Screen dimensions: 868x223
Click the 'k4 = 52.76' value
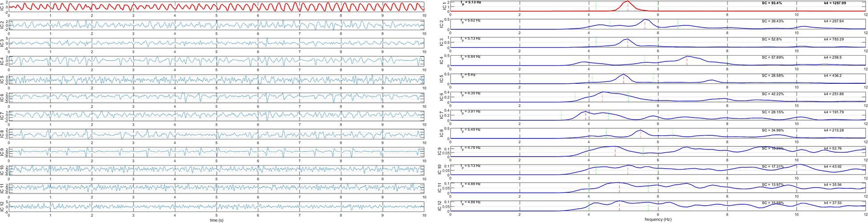(x=832, y=148)
